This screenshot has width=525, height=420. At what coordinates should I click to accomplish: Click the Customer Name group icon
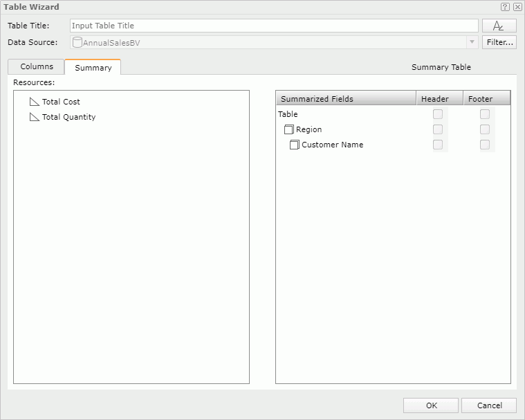pyautogui.click(x=294, y=145)
